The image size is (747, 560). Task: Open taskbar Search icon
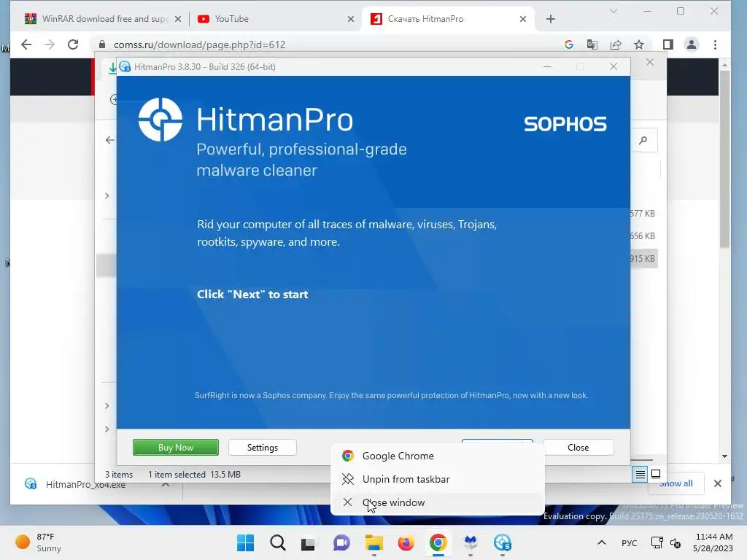pyautogui.click(x=278, y=542)
